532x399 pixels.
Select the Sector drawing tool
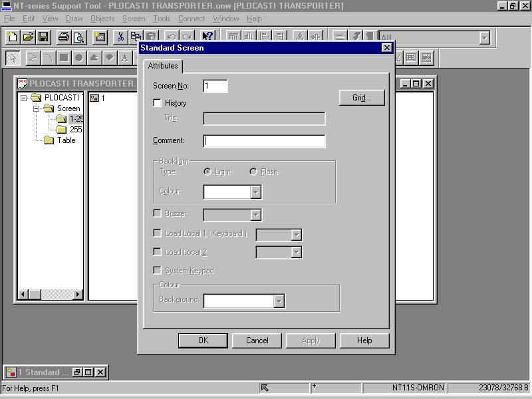(x=109, y=58)
